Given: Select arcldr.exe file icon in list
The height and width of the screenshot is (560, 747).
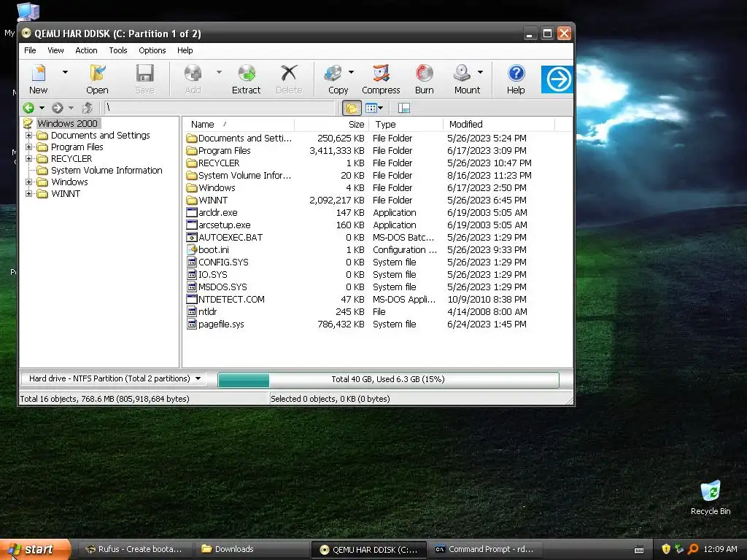Looking at the screenshot, I should click(x=192, y=213).
